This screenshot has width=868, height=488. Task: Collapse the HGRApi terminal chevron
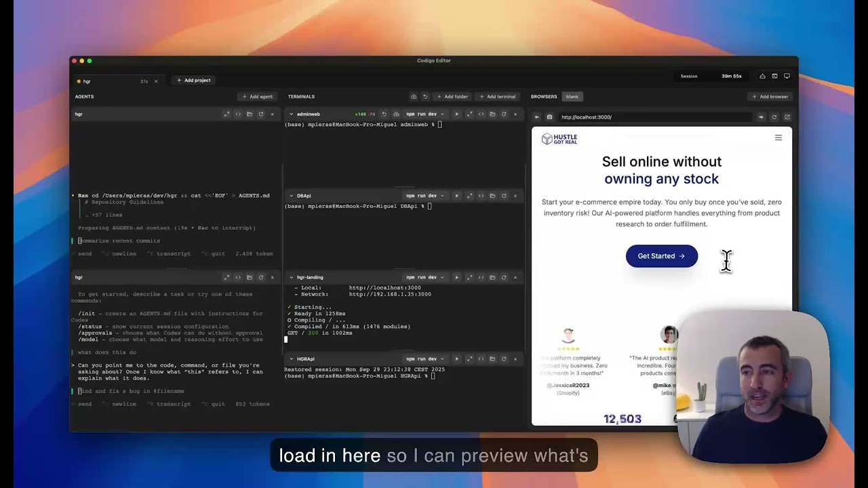click(291, 359)
